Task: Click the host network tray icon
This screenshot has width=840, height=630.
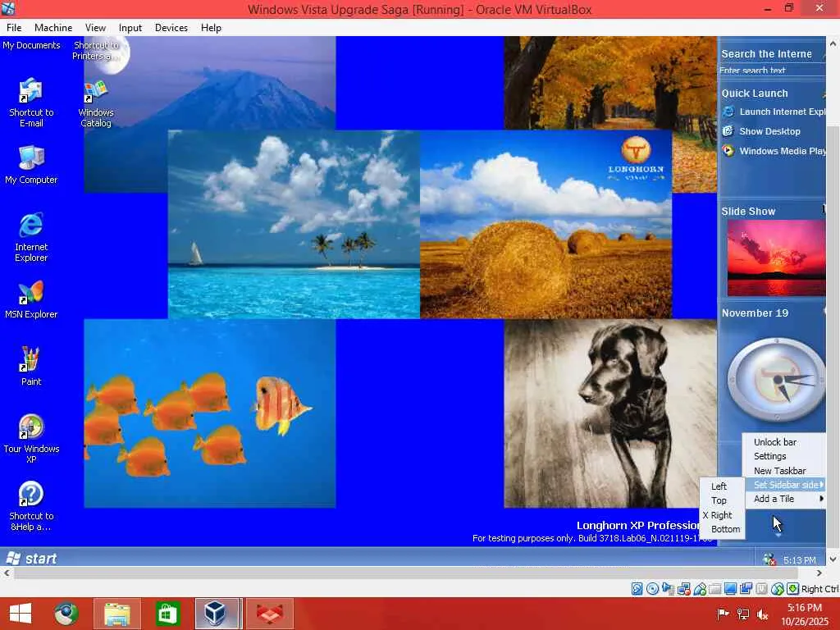Action: coord(743,614)
